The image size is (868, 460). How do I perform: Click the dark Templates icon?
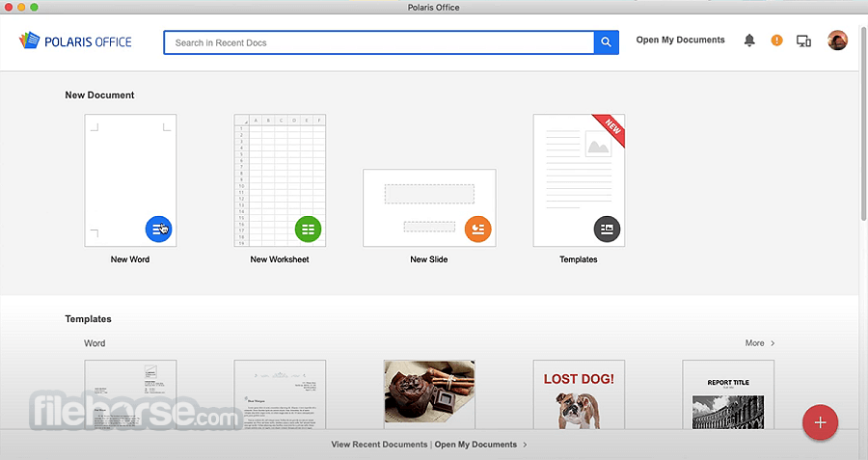click(607, 229)
